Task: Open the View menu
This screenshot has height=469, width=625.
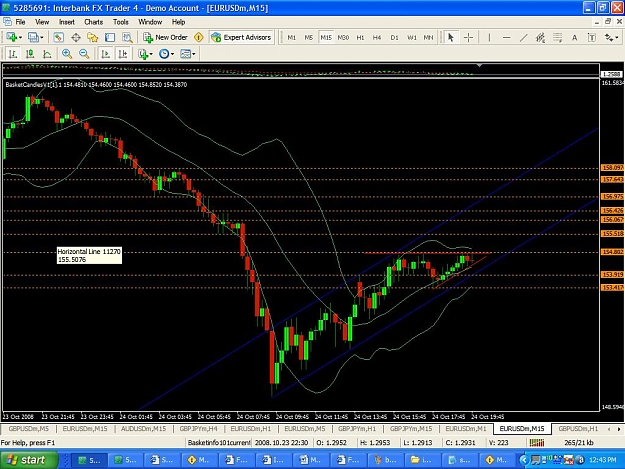Action: click(42, 22)
